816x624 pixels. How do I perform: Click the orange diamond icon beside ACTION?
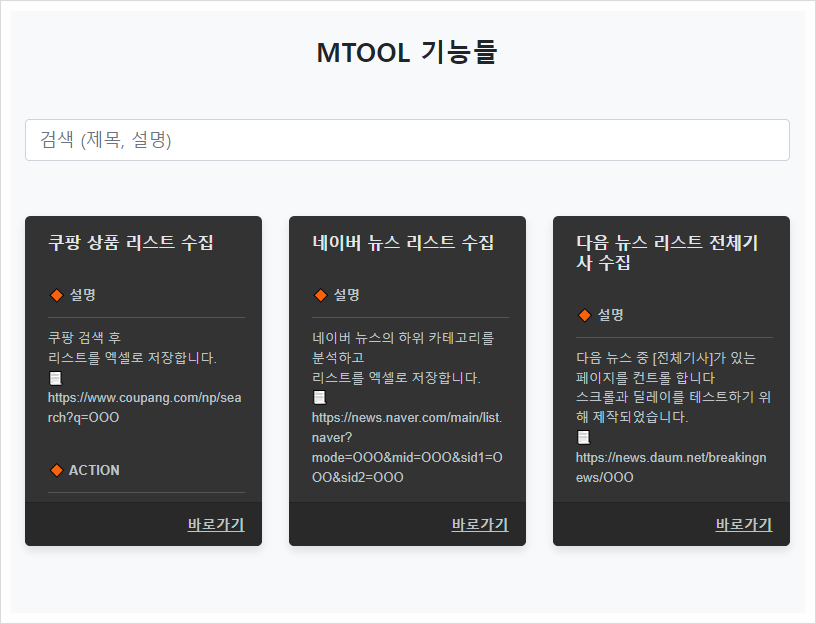click(x=56, y=470)
